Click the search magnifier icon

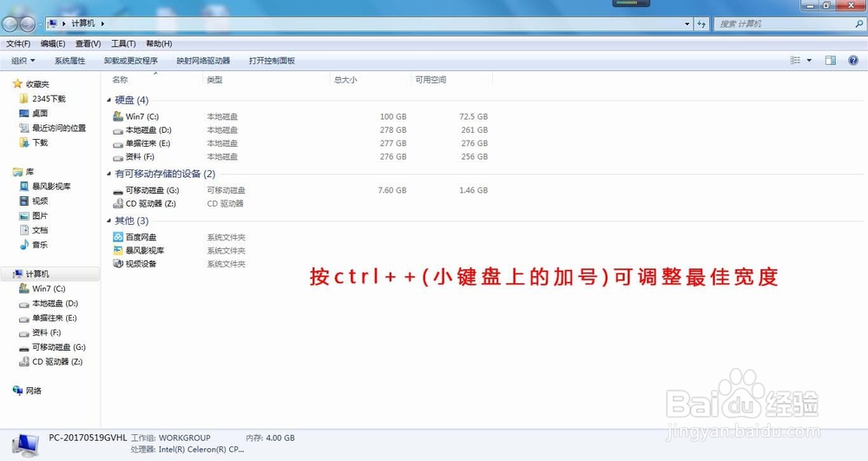pos(858,23)
